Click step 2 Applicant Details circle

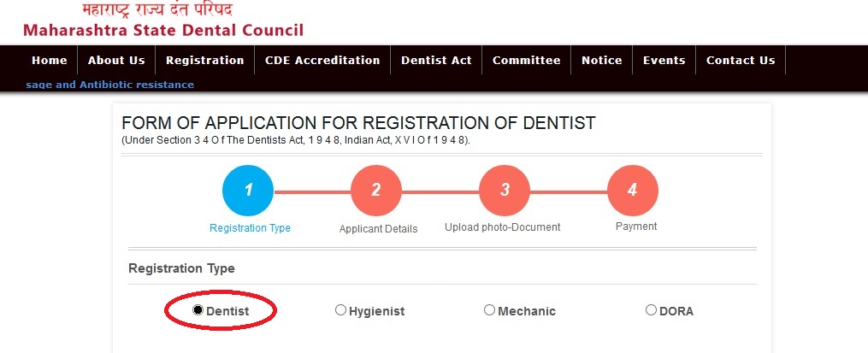[376, 191]
